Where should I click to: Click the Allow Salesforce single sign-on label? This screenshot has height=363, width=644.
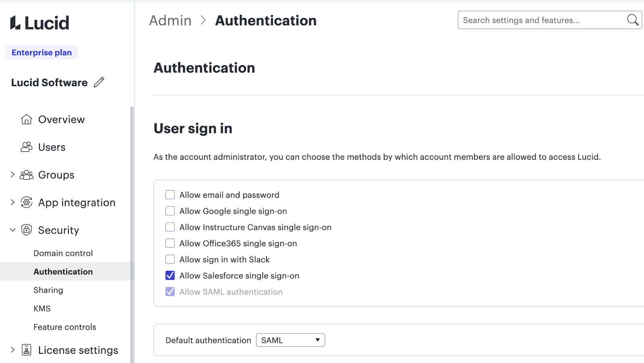tap(239, 276)
